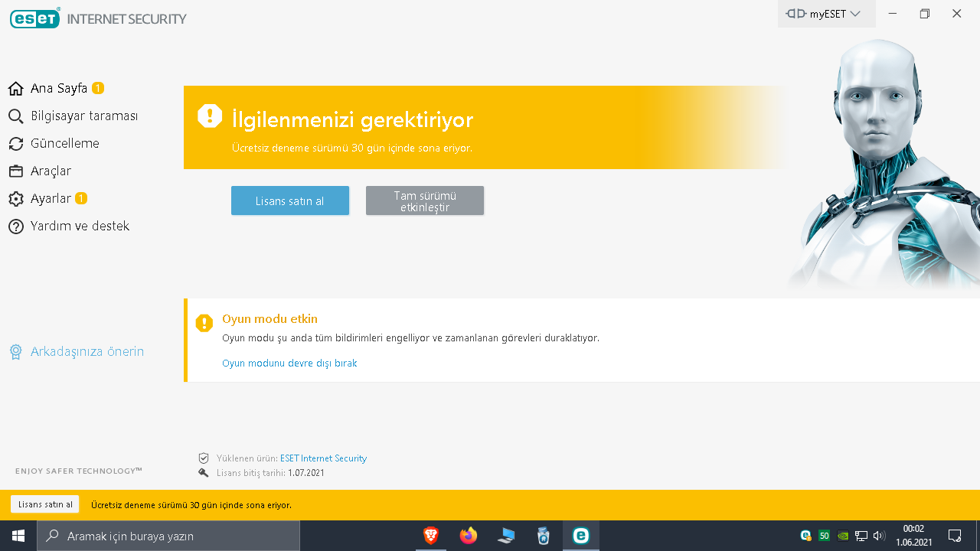Click the ENJOY SAFER TECHNOLOGY slogan

(x=79, y=471)
